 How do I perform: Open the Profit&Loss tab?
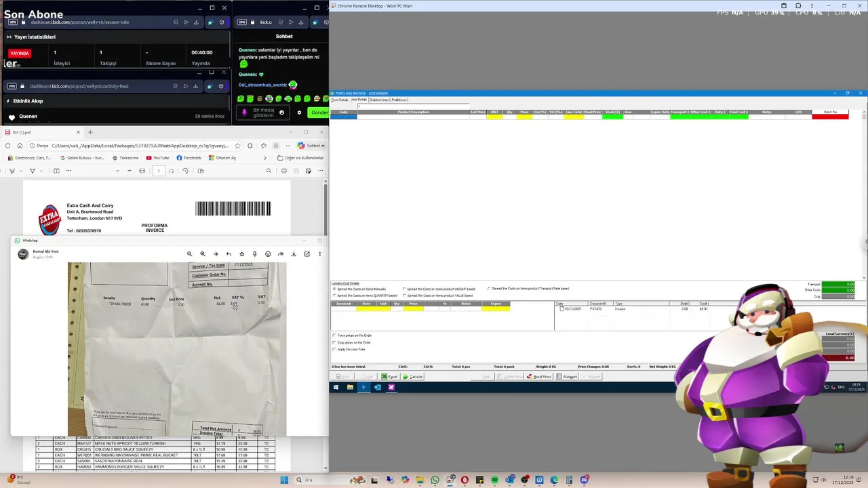(x=399, y=100)
